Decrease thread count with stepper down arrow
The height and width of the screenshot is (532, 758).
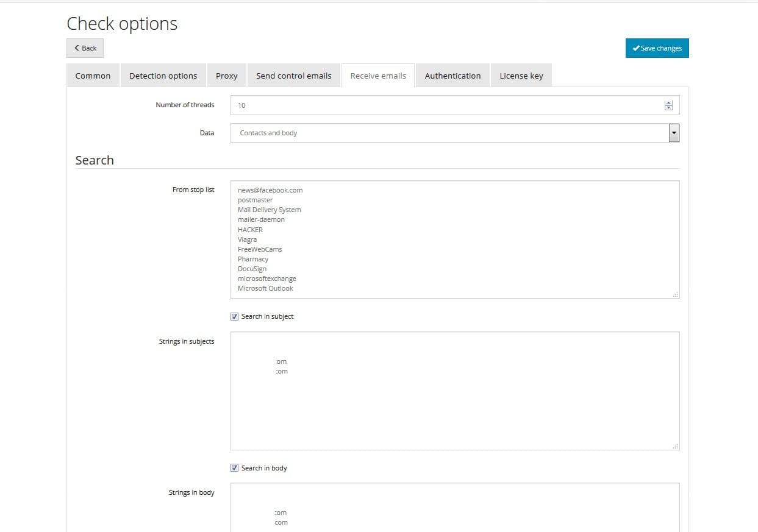click(x=668, y=108)
